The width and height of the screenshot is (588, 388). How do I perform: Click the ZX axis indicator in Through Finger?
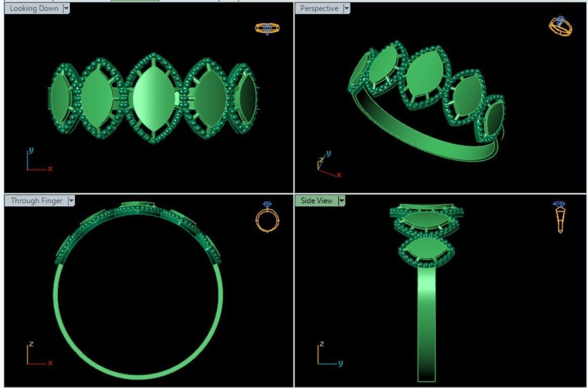[40, 353]
